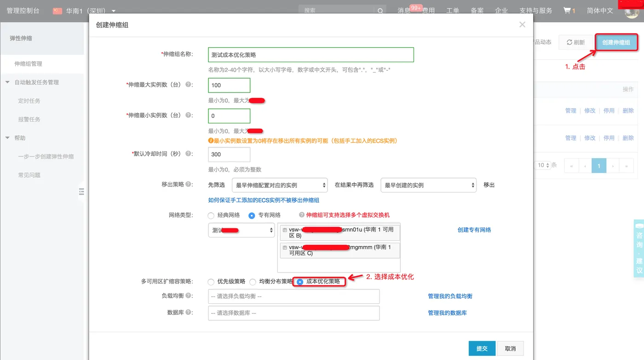644x360 pixels.
Task: Check the vswitch in 华南 1 可用区 C
Action: click(x=285, y=248)
